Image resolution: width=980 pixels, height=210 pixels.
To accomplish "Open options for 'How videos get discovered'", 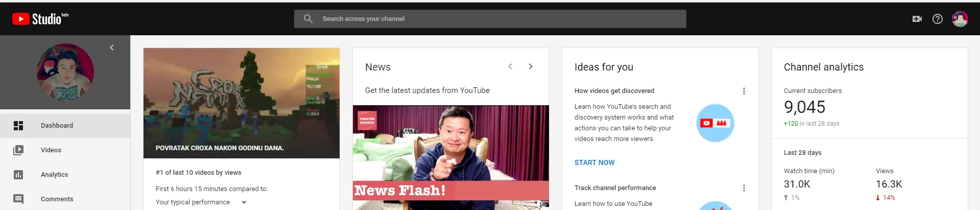I will pyautogui.click(x=744, y=91).
